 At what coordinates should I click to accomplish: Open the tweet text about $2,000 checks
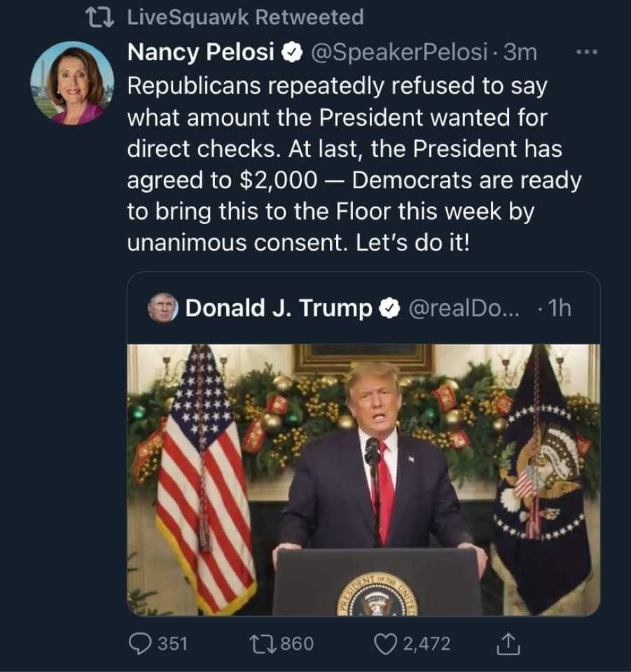tap(354, 164)
